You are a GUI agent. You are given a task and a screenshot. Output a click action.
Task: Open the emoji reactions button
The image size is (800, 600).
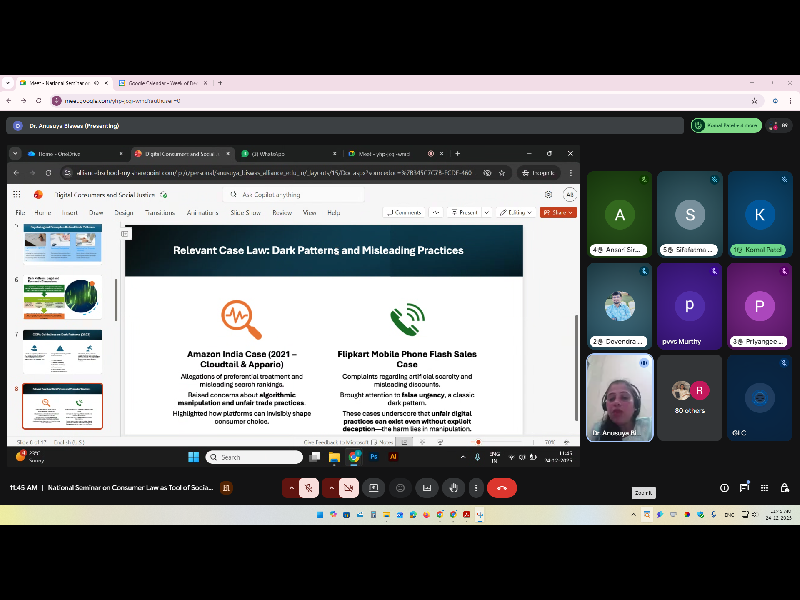[x=400, y=488]
